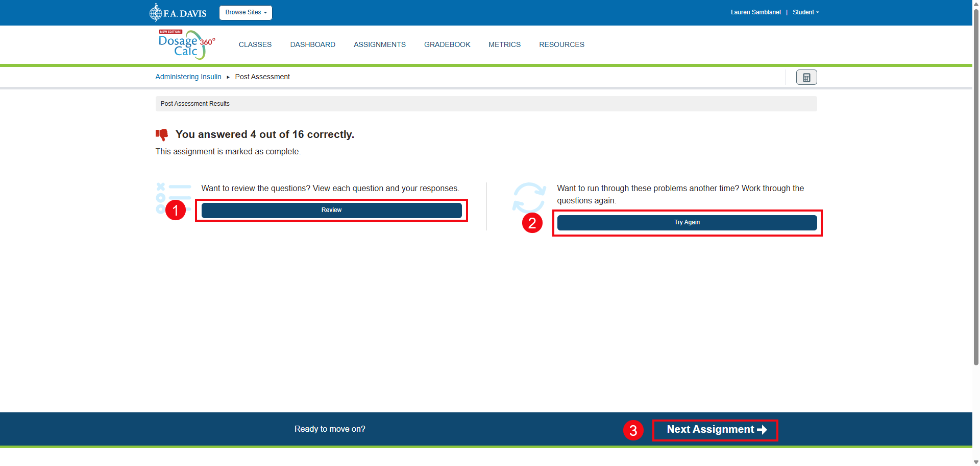The width and height of the screenshot is (980, 466).
Task: Open the RESOURCES section
Action: (x=561, y=44)
